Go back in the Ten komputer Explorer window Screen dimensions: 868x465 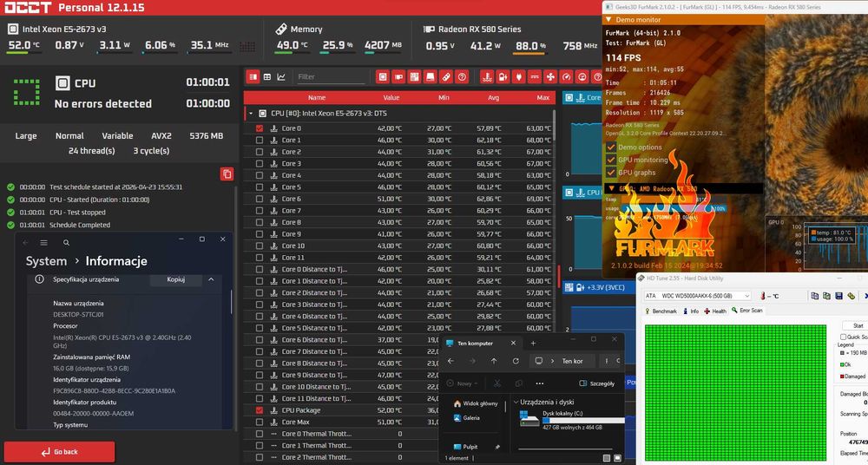(450, 361)
